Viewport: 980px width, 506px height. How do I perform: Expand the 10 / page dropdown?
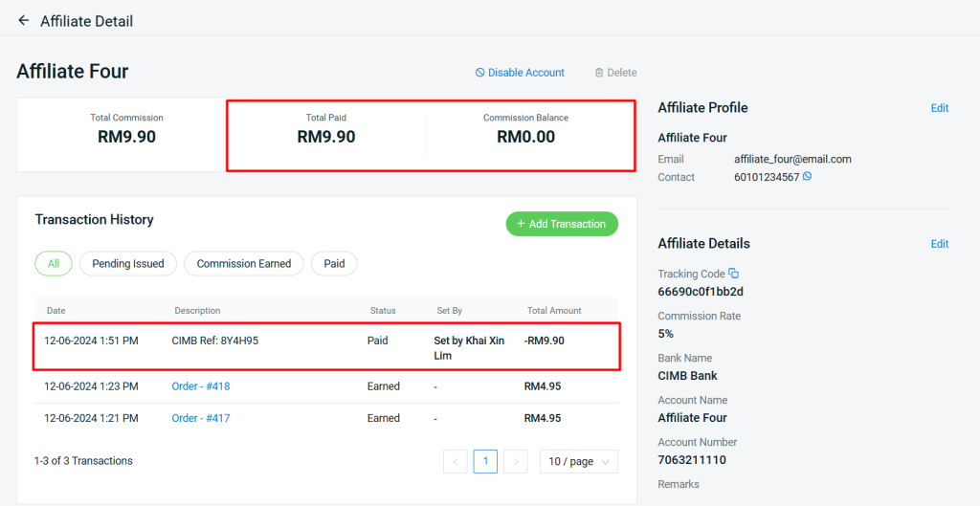579,461
